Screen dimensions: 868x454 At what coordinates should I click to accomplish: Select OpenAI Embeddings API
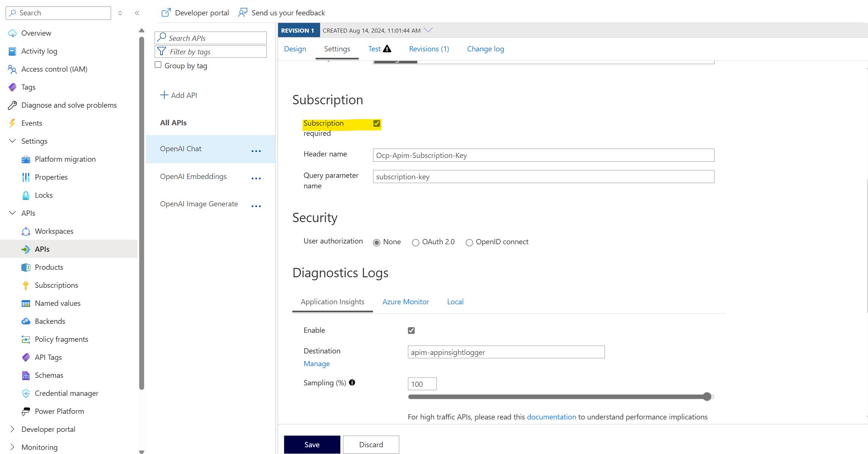coord(193,176)
